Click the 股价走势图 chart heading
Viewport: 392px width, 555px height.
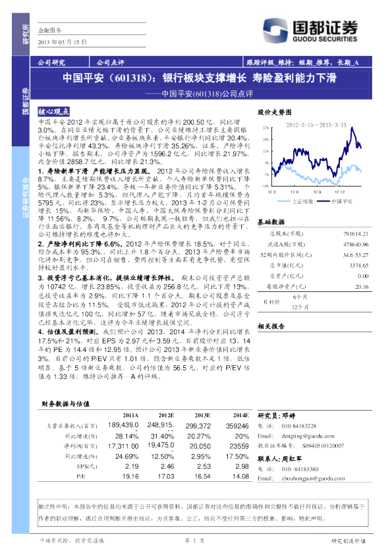pyautogui.click(x=275, y=112)
